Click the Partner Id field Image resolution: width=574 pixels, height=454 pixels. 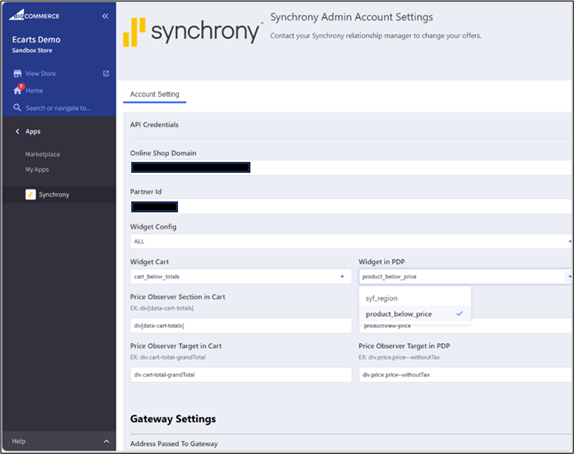coord(351,206)
